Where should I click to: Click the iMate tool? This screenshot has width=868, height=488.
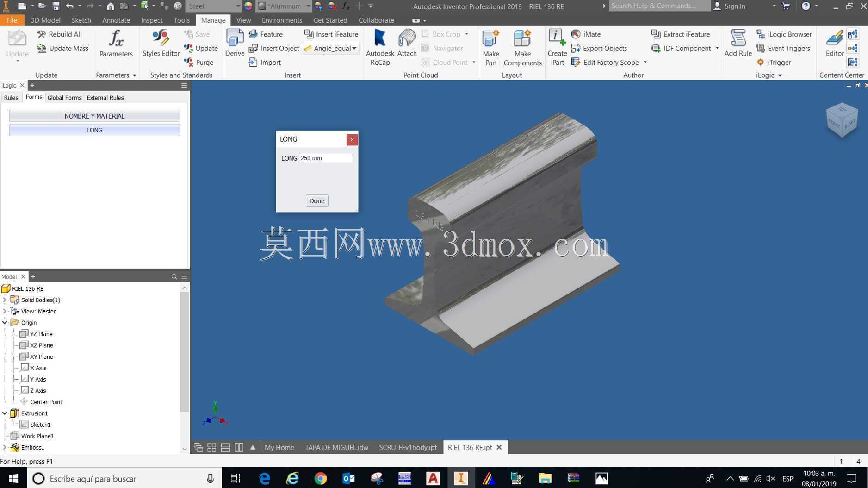click(x=586, y=34)
